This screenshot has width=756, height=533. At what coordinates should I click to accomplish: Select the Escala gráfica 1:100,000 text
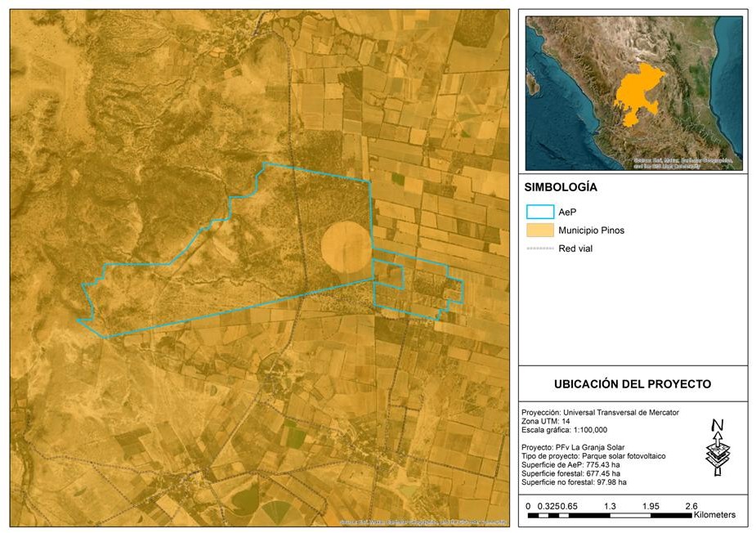pos(564,430)
